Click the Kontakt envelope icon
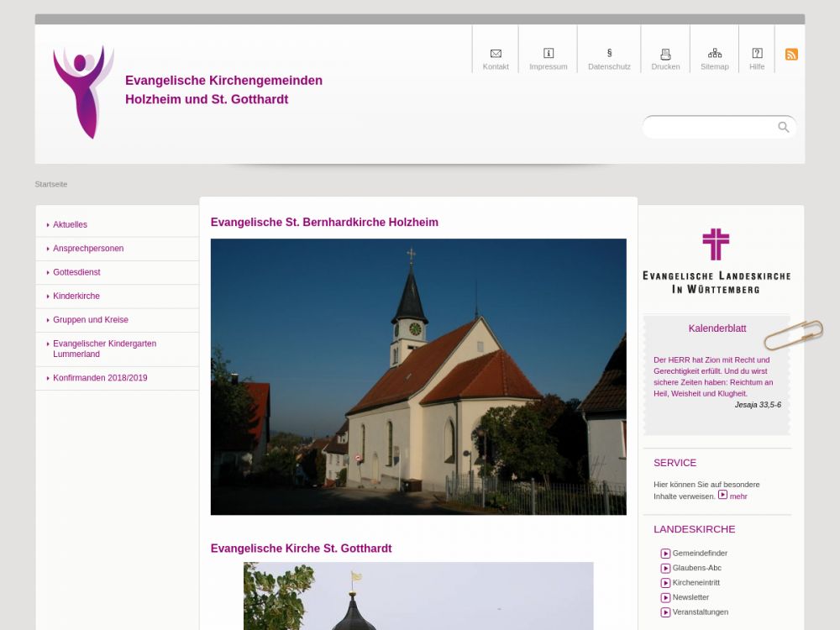This screenshot has width=840, height=630. point(496,54)
